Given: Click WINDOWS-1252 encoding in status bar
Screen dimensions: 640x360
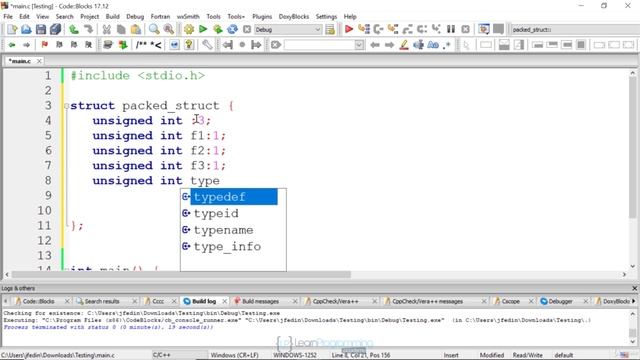Looking at the screenshot, I should (295, 355).
